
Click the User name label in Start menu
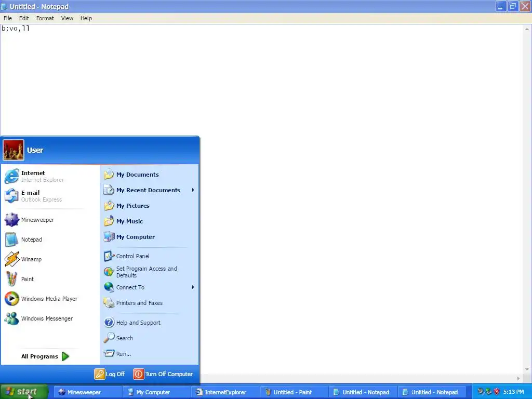(x=35, y=150)
